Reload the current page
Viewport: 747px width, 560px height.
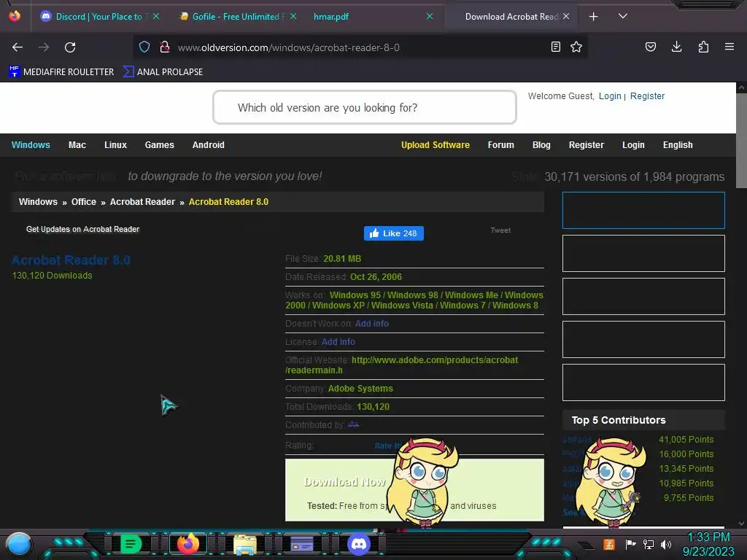click(x=70, y=47)
